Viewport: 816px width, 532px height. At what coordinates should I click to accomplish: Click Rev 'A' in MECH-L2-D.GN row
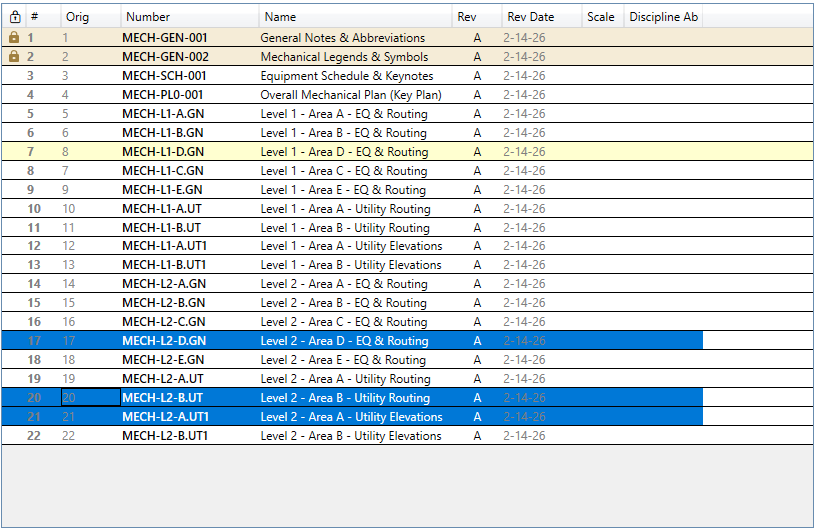[477, 340]
